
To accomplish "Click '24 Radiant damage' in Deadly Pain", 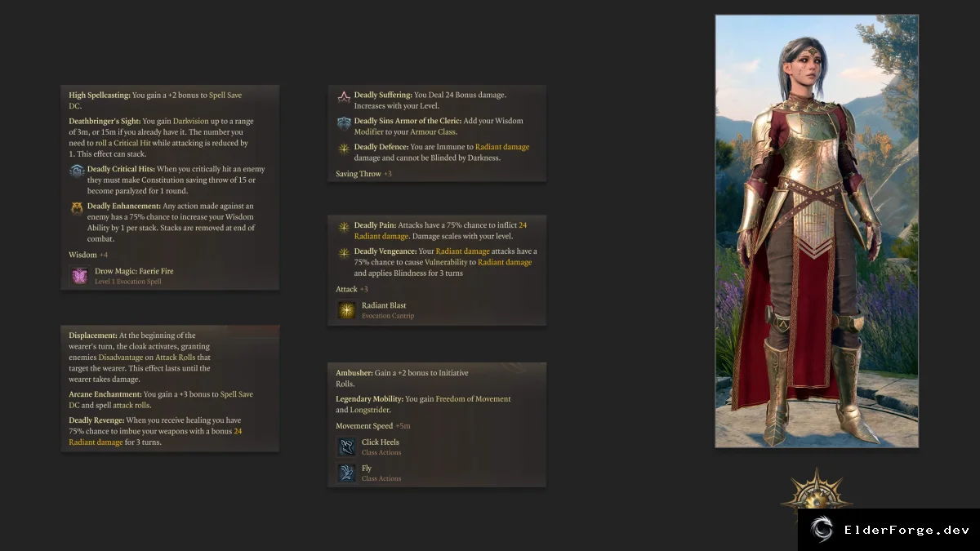I will (439, 230).
